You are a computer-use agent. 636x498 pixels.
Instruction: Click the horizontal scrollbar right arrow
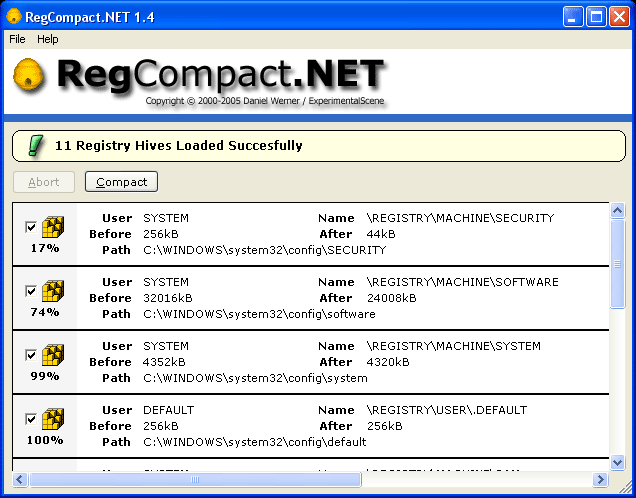(x=600, y=480)
